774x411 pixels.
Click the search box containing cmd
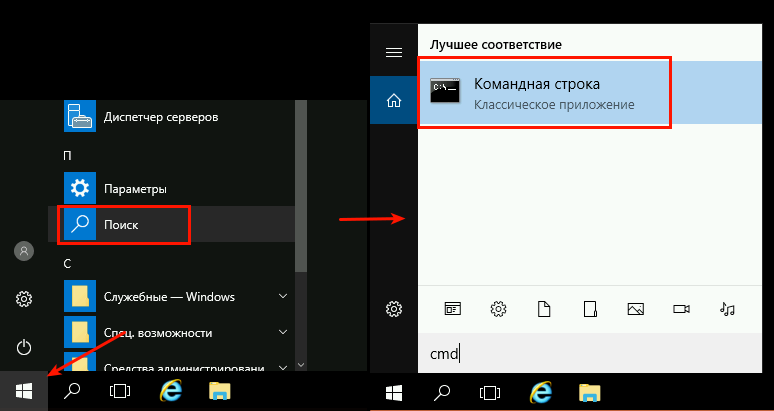590,353
